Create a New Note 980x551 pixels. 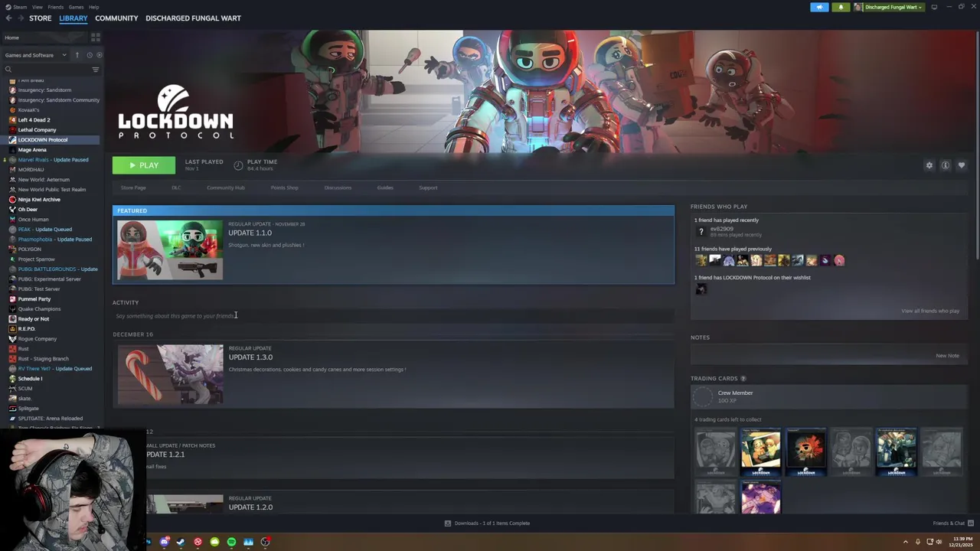point(947,355)
